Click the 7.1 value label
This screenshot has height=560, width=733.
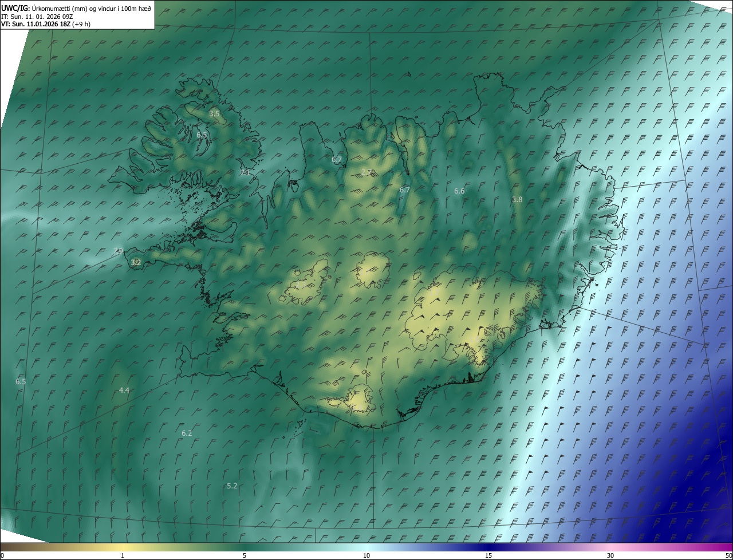[x=246, y=172]
